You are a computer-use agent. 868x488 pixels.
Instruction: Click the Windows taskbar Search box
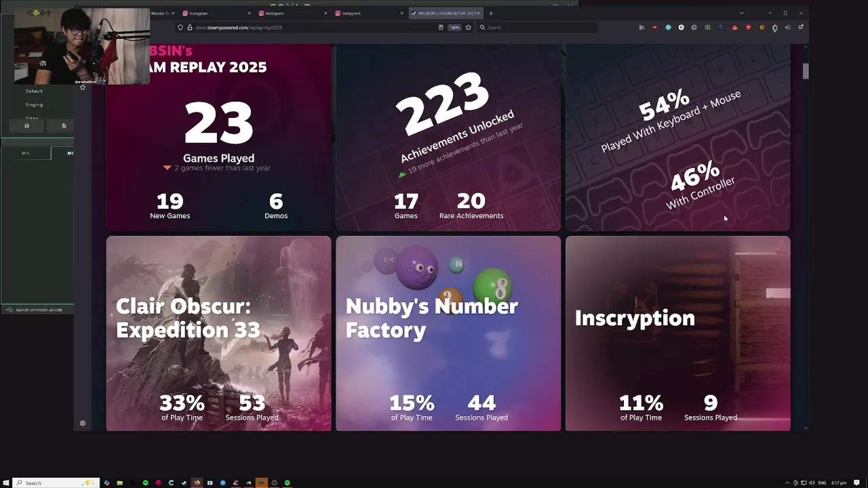point(56,483)
